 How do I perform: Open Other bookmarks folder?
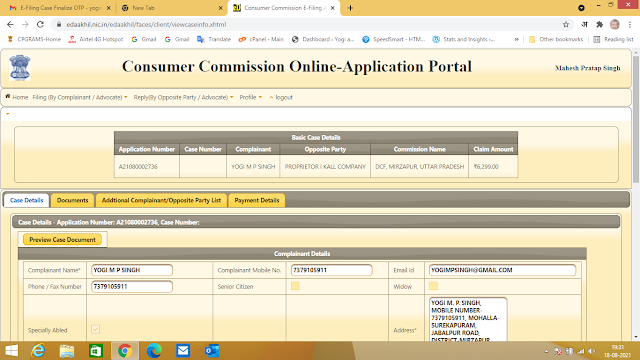point(556,39)
